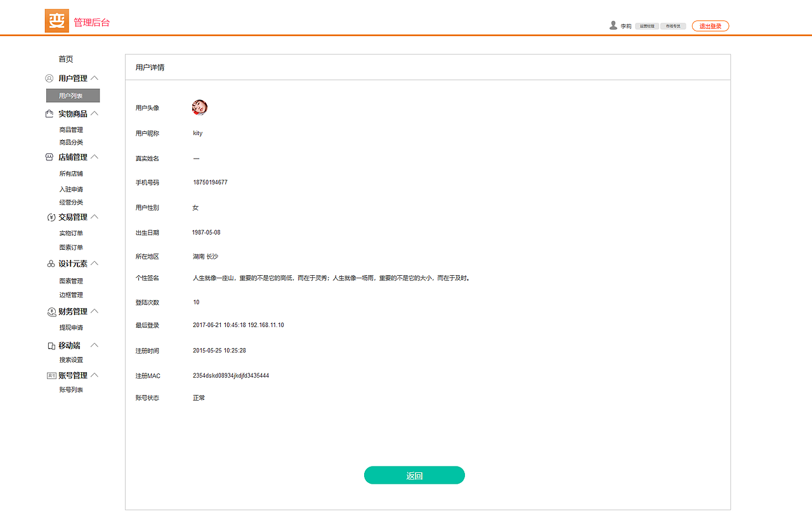This screenshot has width=812, height=523.
Task: Open 经营分类 in sidebar
Action: click(71, 203)
